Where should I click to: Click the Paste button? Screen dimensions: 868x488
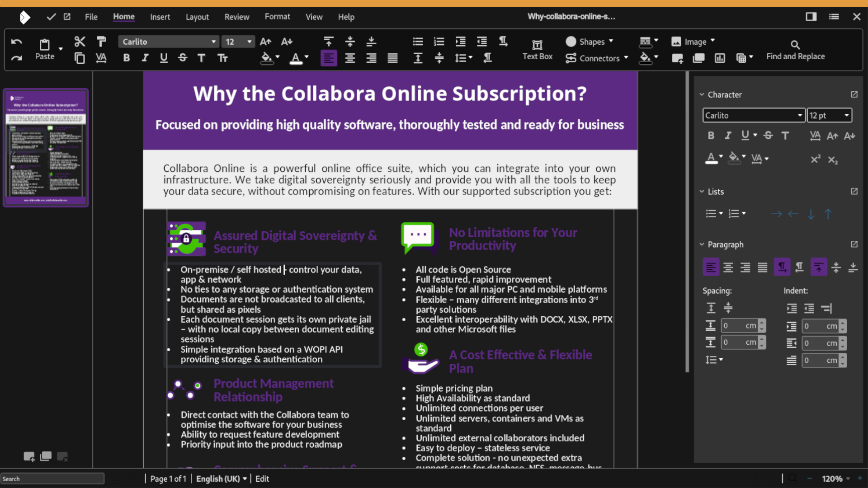(45, 50)
